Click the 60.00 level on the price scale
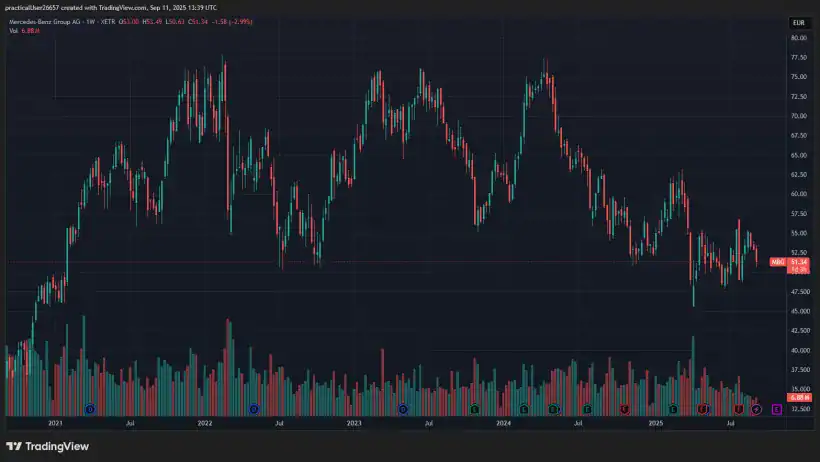This screenshot has height=462, width=820. pyautogui.click(x=798, y=194)
